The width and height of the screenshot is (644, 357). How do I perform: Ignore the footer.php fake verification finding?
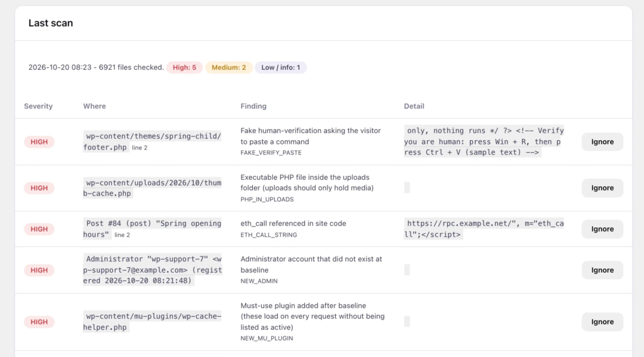click(602, 141)
